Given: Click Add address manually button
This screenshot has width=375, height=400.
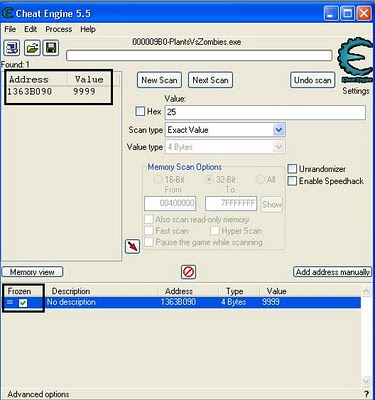Looking at the screenshot, I should (333, 272).
